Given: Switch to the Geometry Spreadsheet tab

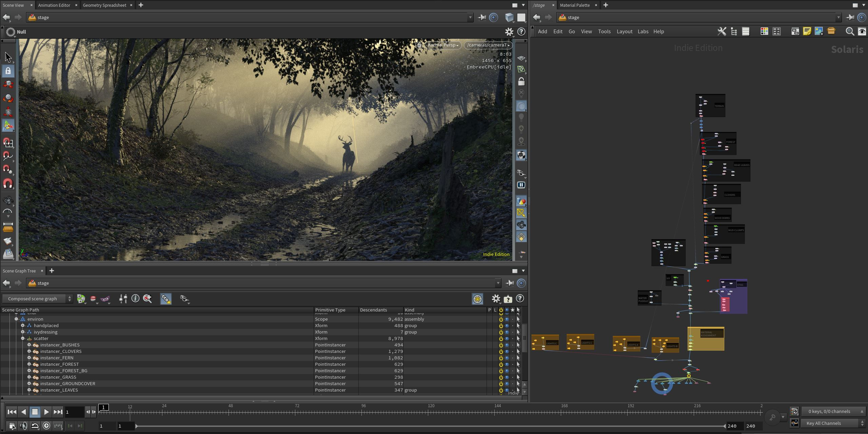Looking at the screenshot, I should point(104,5).
